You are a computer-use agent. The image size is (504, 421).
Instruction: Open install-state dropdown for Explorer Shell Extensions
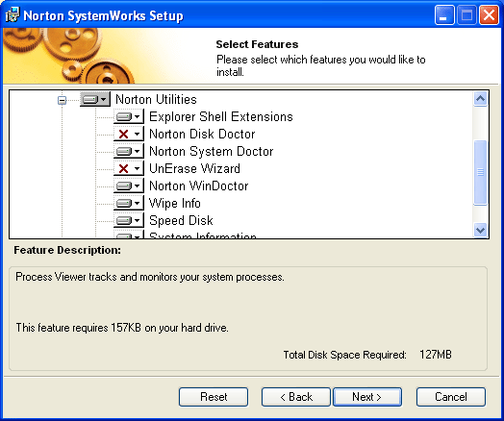[129, 116]
